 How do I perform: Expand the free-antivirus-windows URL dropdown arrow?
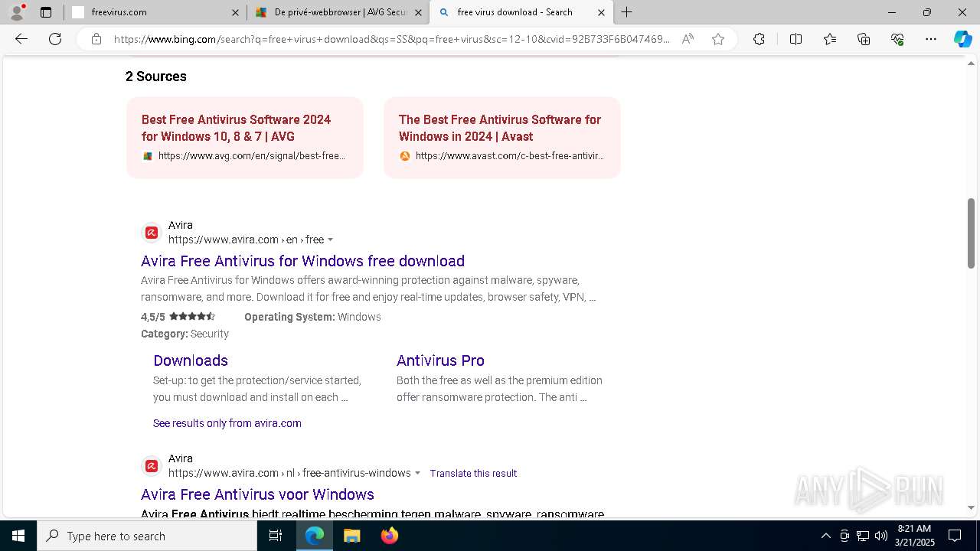[x=417, y=473]
